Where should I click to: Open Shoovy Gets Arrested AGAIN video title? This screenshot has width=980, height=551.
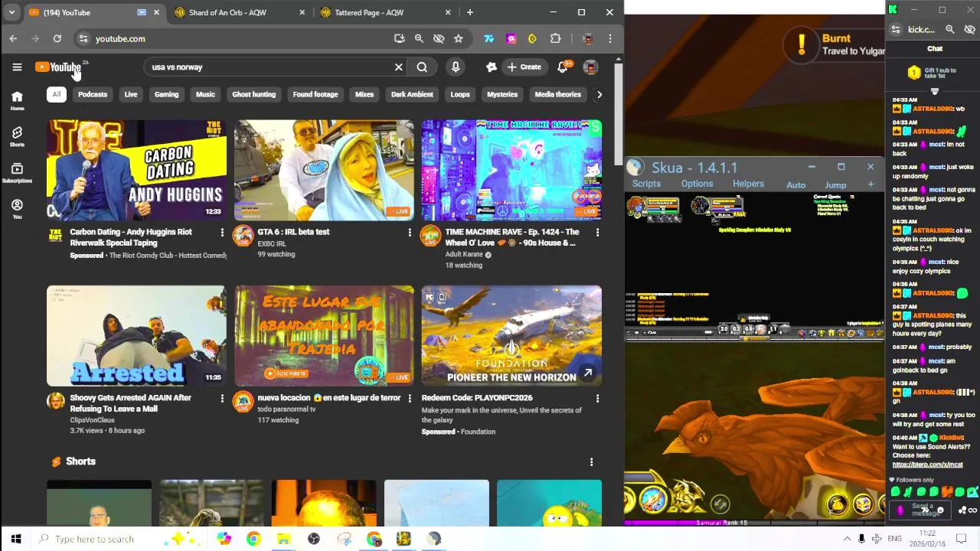(x=131, y=403)
